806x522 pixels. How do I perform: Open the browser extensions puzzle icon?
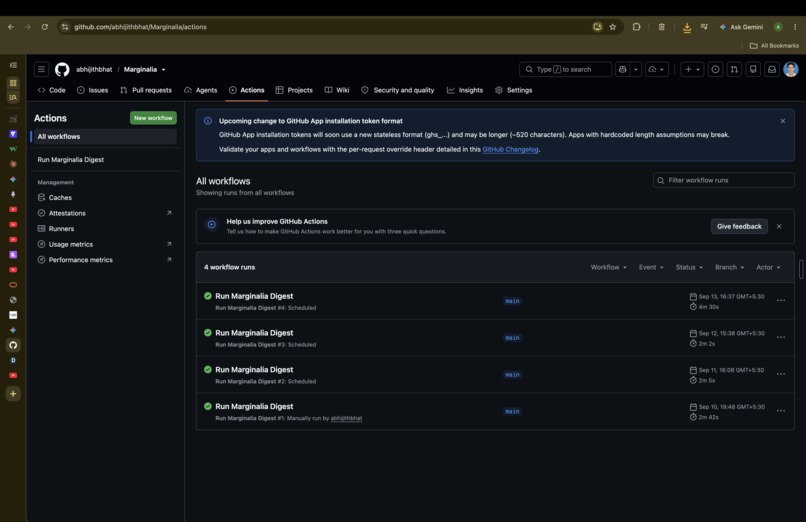coord(636,27)
